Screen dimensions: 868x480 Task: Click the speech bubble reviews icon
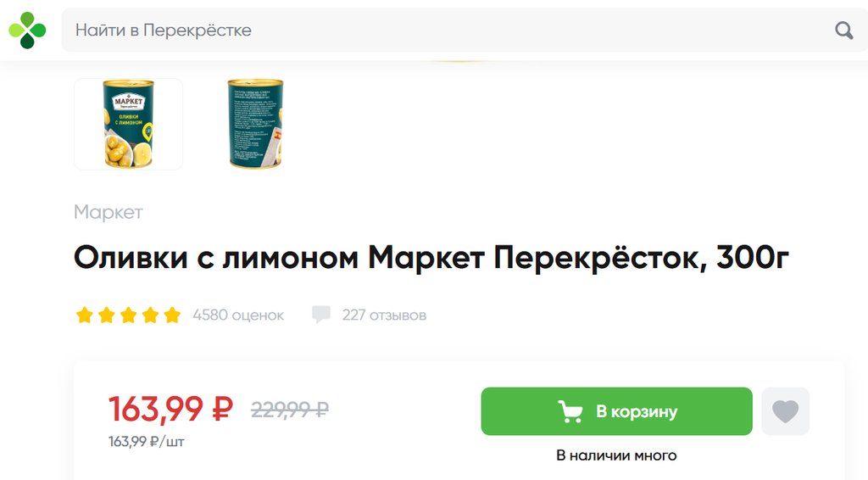[321, 315]
